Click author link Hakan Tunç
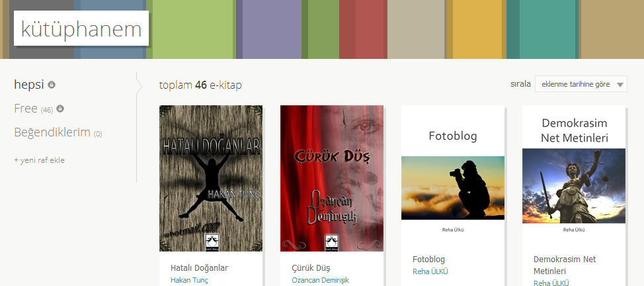This screenshot has width=644, height=286. coord(189,280)
